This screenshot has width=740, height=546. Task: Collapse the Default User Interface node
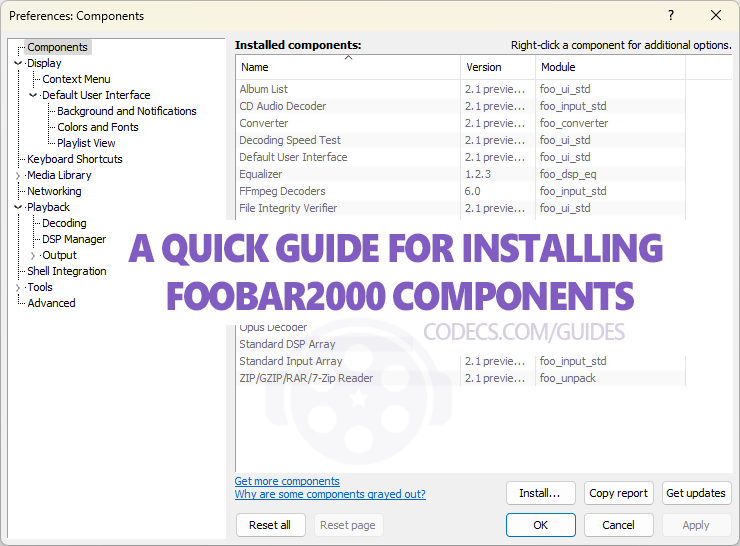tap(33, 95)
